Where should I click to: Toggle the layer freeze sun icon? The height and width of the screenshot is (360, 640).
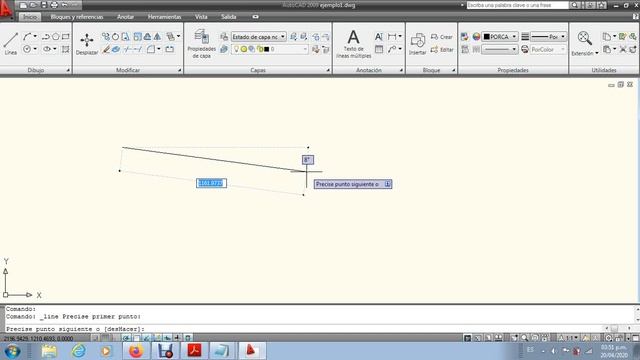coord(244,49)
